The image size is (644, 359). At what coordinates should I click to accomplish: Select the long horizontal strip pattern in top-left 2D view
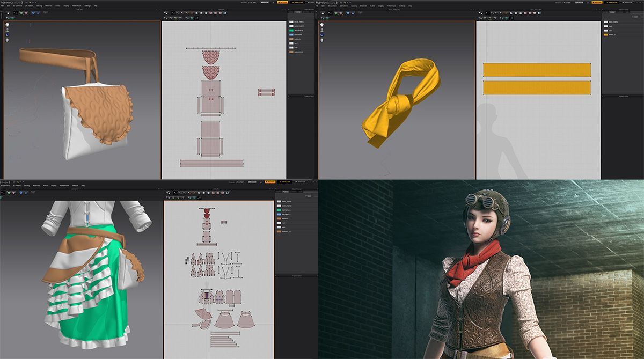pos(210,164)
